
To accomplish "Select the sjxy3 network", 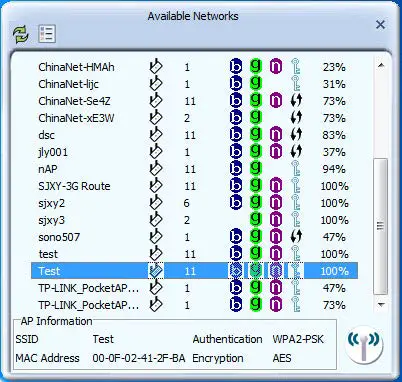I will click(x=194, y=220).
